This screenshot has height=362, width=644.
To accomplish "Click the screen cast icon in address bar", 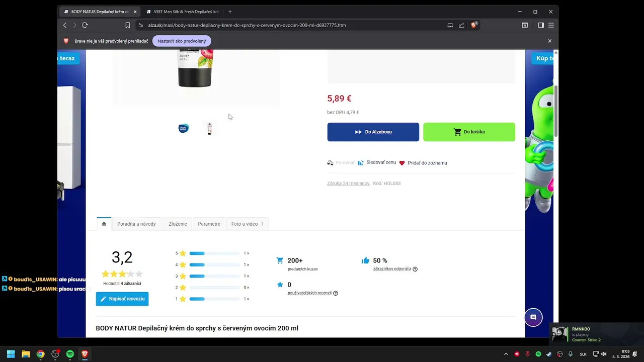I will point(450,25).
